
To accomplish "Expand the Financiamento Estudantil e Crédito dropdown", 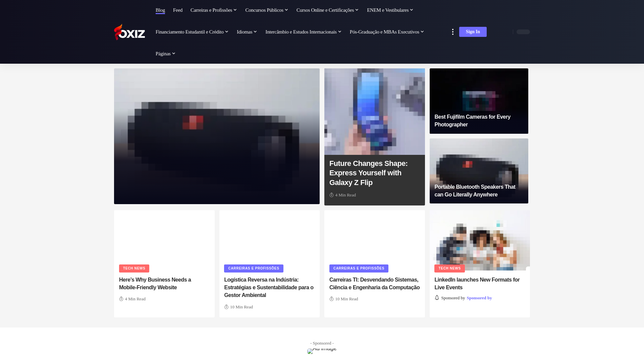I will point(192,32).
